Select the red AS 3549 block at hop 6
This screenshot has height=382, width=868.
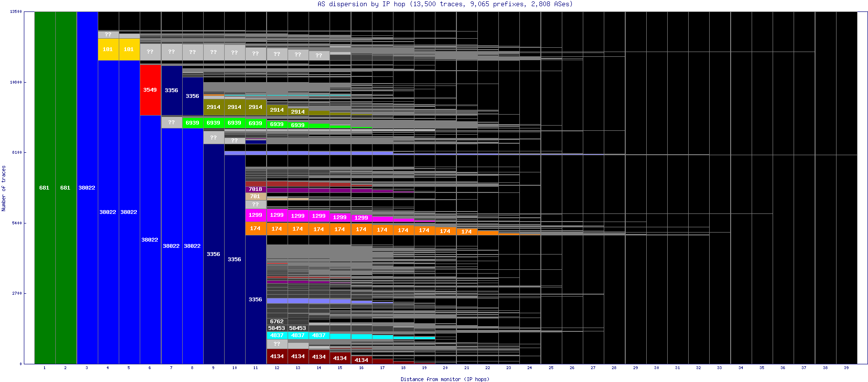[x=150, y=90]
